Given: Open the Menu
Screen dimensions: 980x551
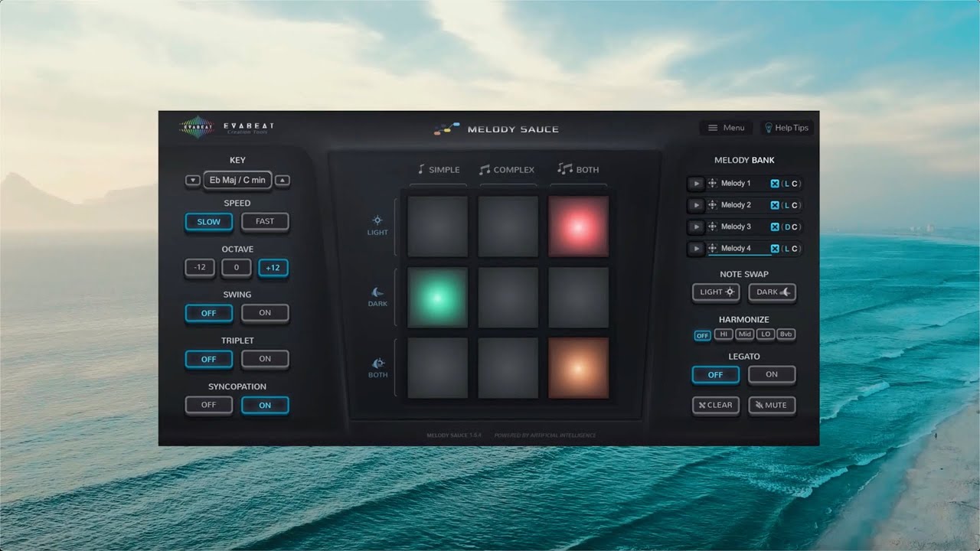Looking at the screenshot, I should point(726,128).
